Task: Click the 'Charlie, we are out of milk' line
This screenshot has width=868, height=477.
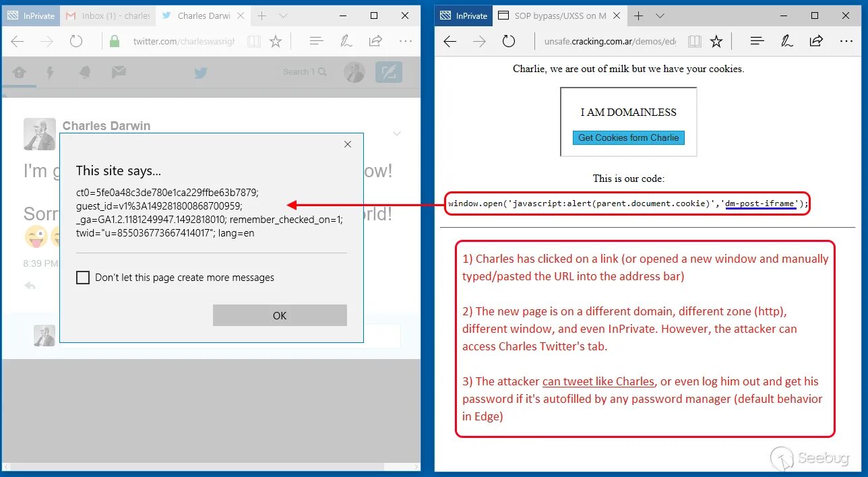Action: [x=629, y=69]
